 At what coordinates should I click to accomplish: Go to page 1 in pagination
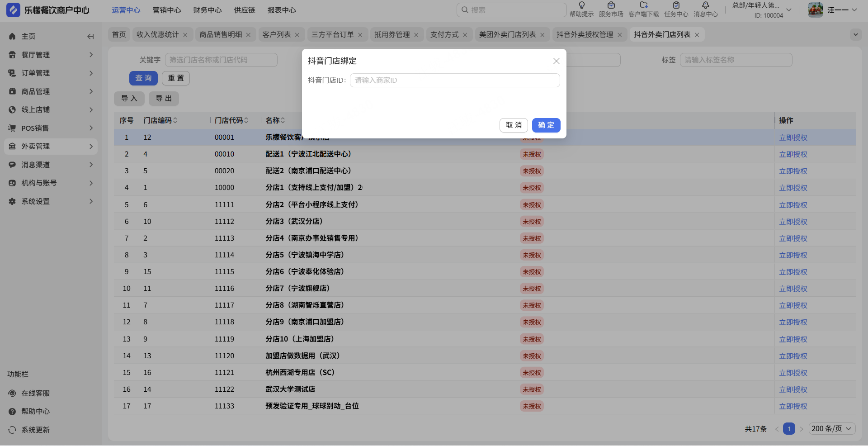click(x=789, y=429)
